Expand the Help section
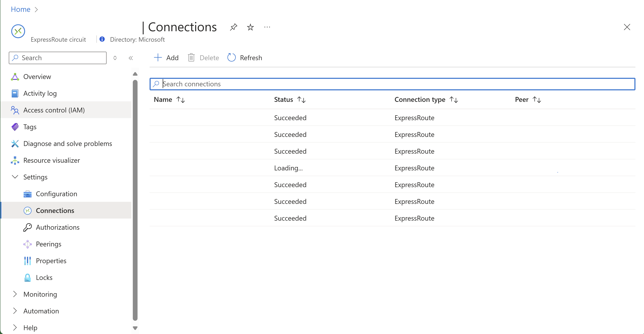Image resolution: width=644 pixels, height=334 pixels. point(15,328)
